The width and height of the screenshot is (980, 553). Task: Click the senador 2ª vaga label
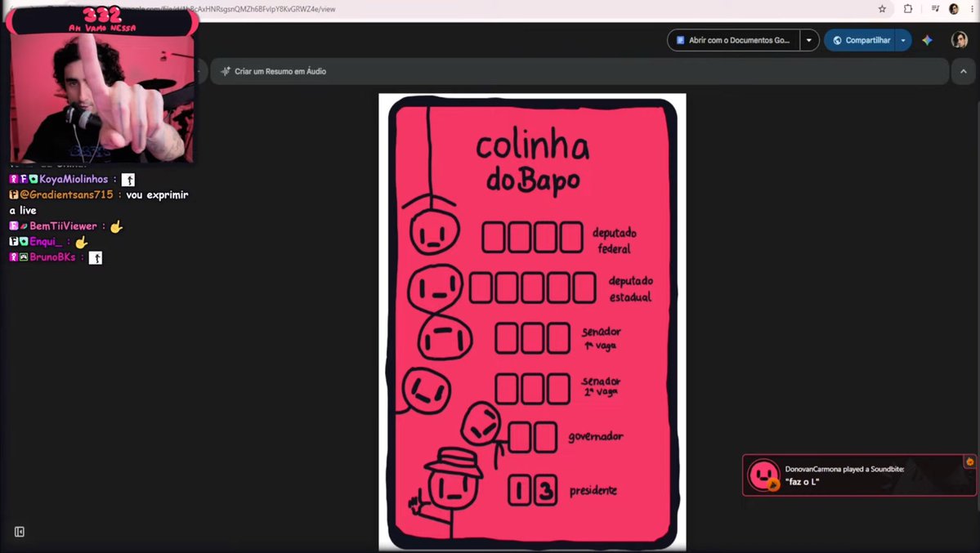601,386
